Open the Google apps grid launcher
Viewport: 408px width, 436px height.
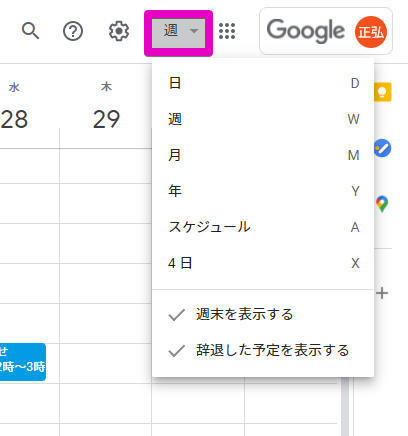tap(227, 31)
